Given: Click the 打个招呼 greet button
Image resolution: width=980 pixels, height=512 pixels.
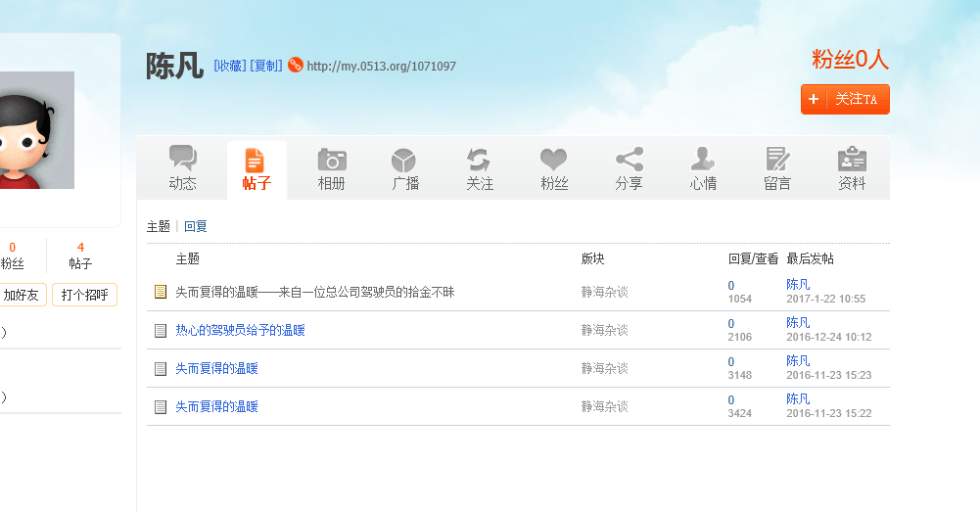Looking at the screenshot, I should point(84,295).
